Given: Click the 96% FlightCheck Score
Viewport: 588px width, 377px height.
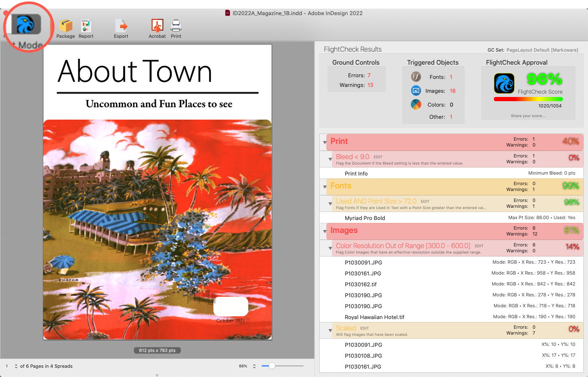Looking at the screenshot, I should tap(544, 79).
